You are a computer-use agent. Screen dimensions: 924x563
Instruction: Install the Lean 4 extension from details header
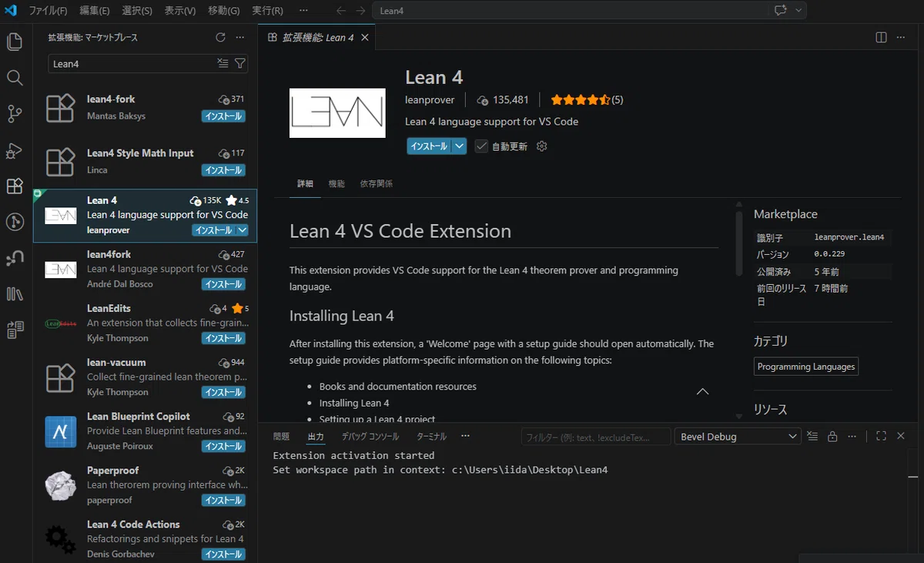[x=429, y=146]
